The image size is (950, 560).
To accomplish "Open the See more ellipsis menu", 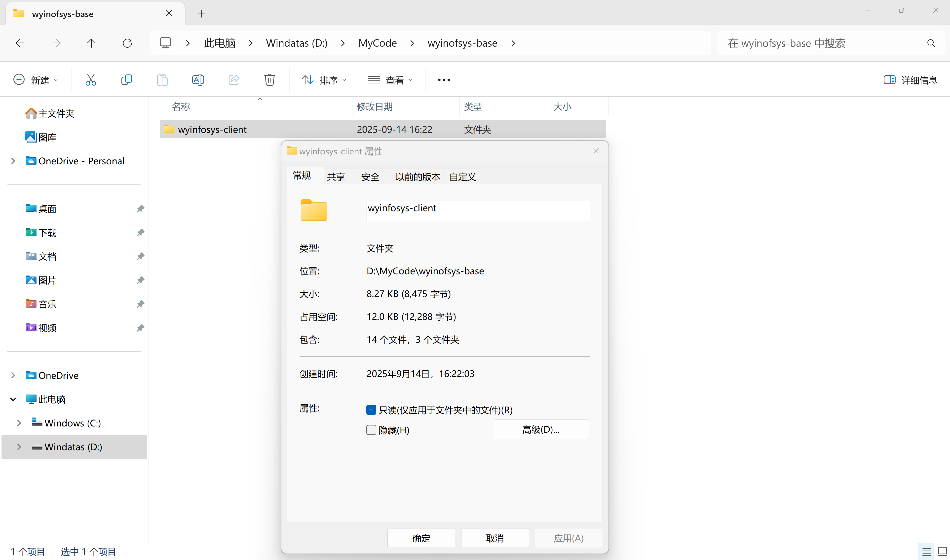I will [443, 80].
